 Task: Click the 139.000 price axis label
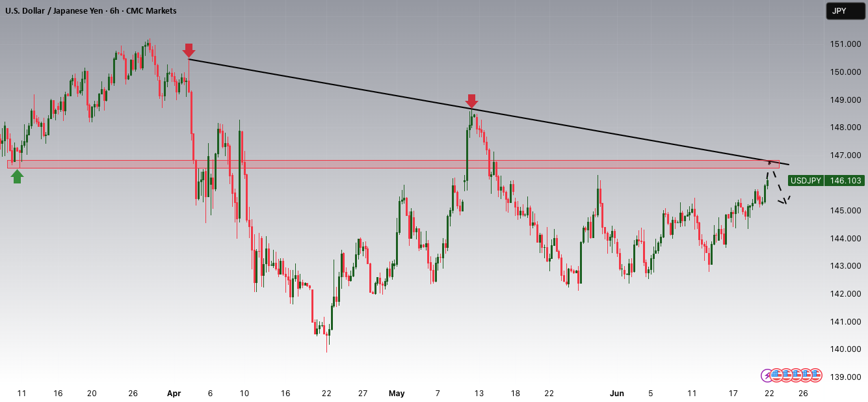coord(844,377)
